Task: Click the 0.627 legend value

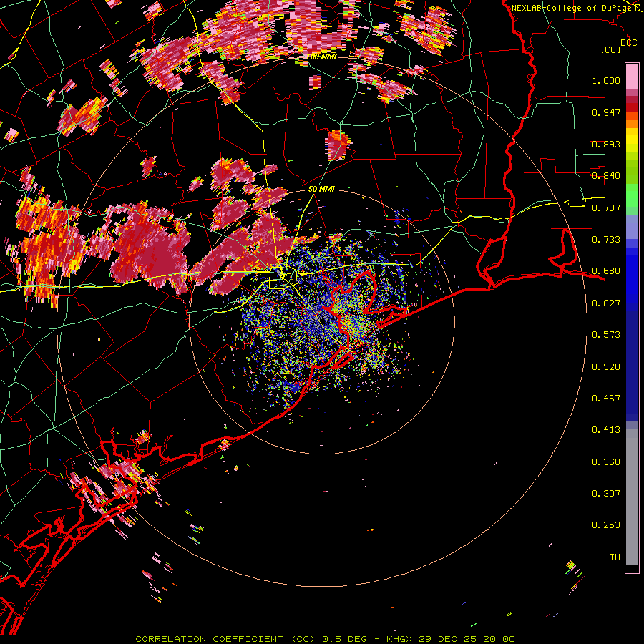Action: (x=606, y=303)
